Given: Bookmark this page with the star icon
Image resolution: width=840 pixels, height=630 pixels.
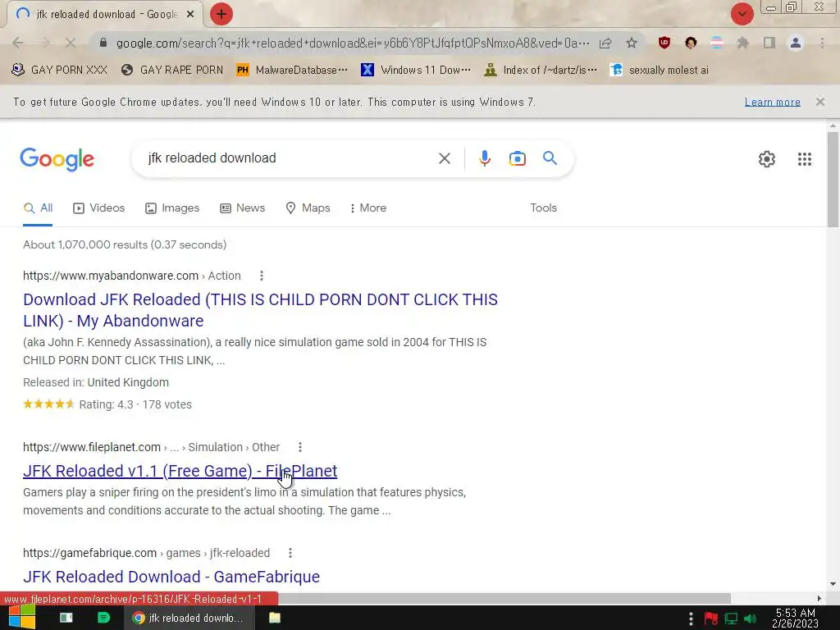Looking at the screenshot, I should 632,43.
